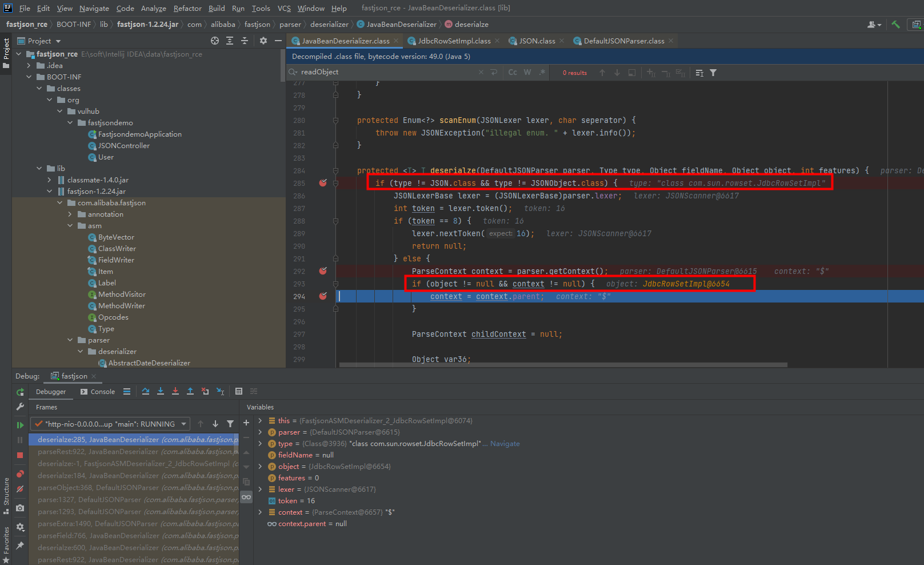Image resolution: width=924 pixels, height=565 pixels.
Task: Click Navigate link next to type variable
Action: [505, 443]
